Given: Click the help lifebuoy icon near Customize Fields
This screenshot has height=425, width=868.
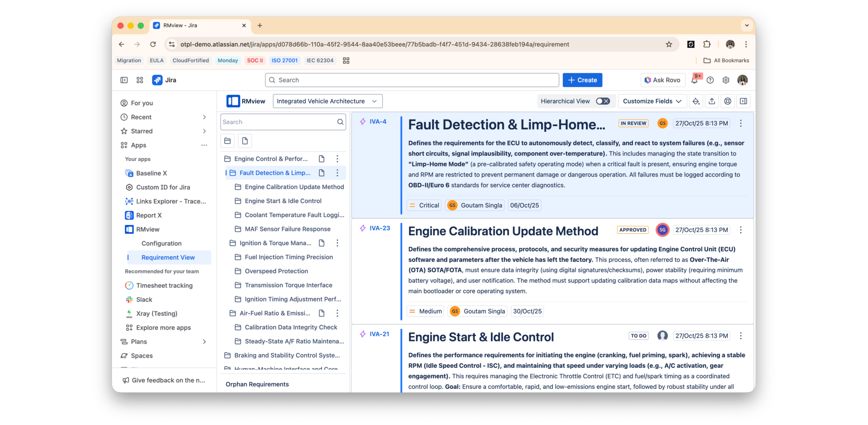Looking at the screenshot, I should (x=727, y=101).
